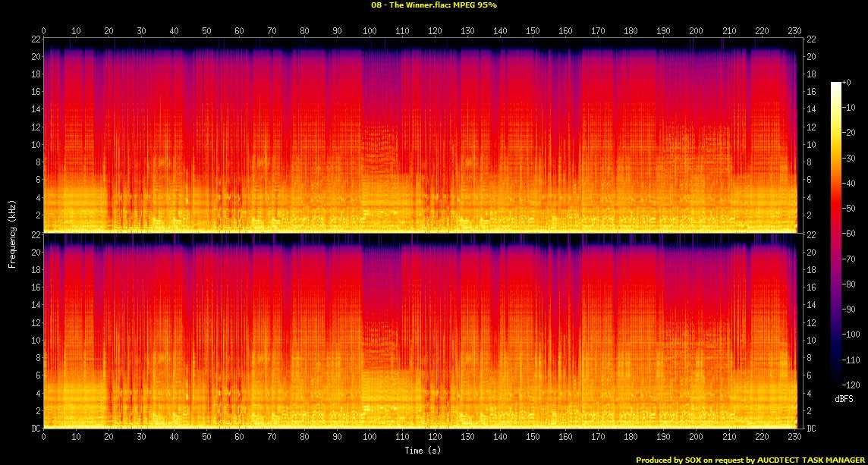Click the 'Time (s)' axis label
Viewport: 868px width, 465px height.
(421, 451)
